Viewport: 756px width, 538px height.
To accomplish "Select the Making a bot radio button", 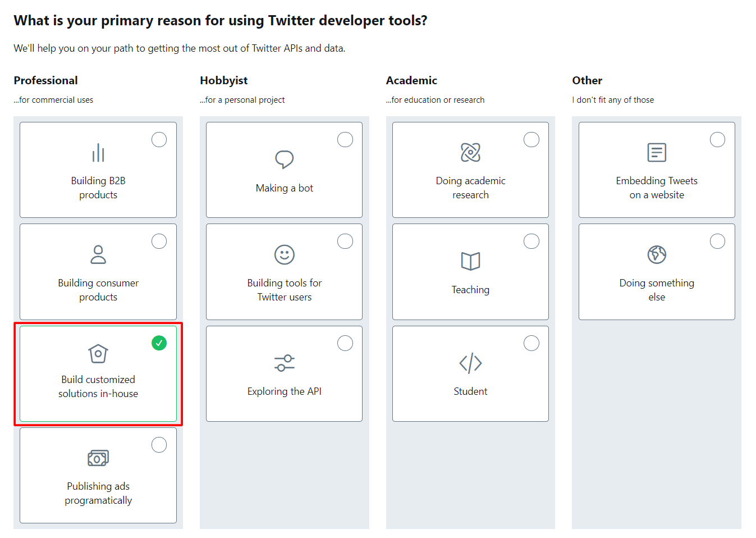I will coord(345,139).
